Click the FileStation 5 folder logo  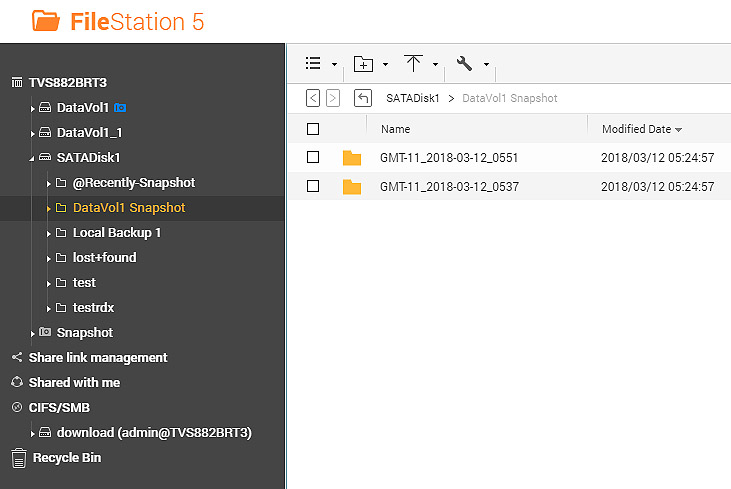pyautogui.click(x=46, y=20)
